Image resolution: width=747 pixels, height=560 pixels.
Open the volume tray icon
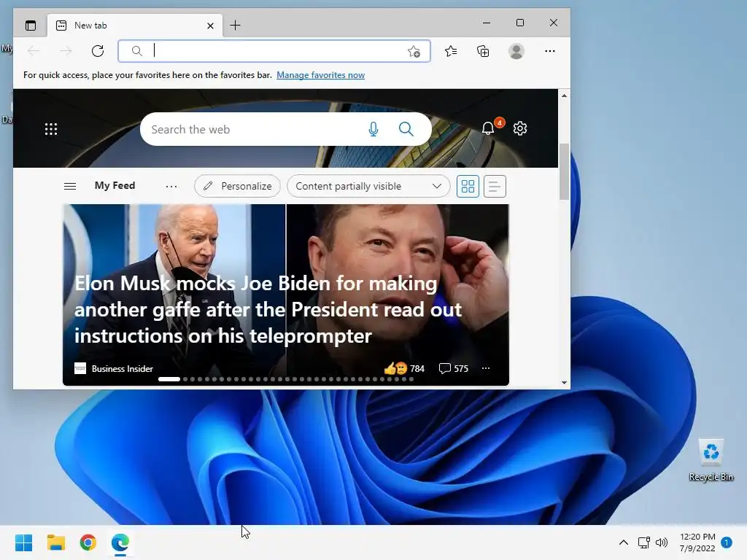pyautogui.click(x=661, y=542)
